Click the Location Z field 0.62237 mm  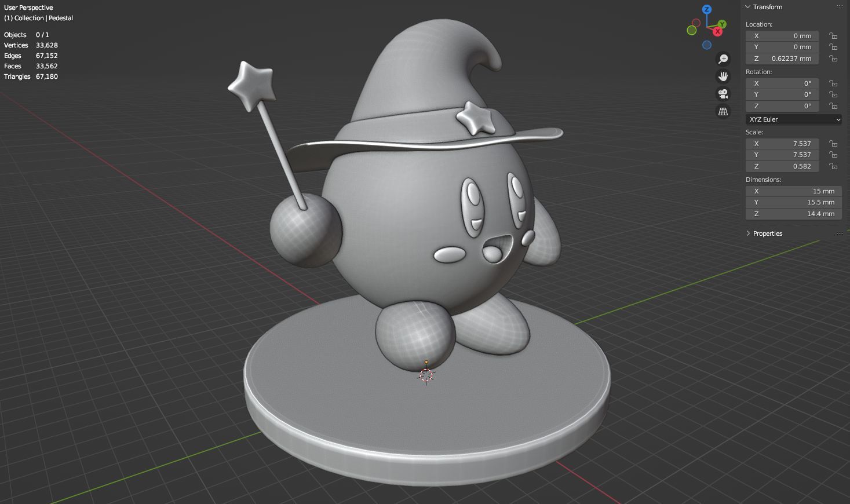pos(782,59)
